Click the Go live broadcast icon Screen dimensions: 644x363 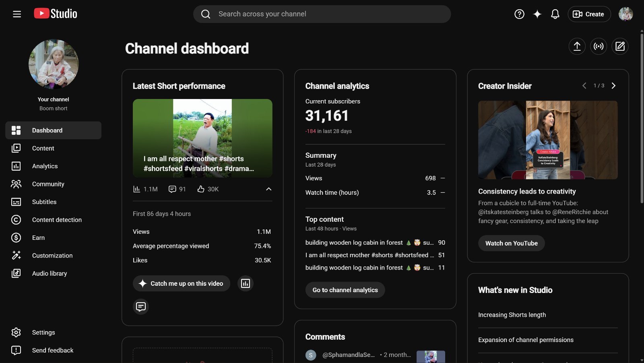(599, 46)
